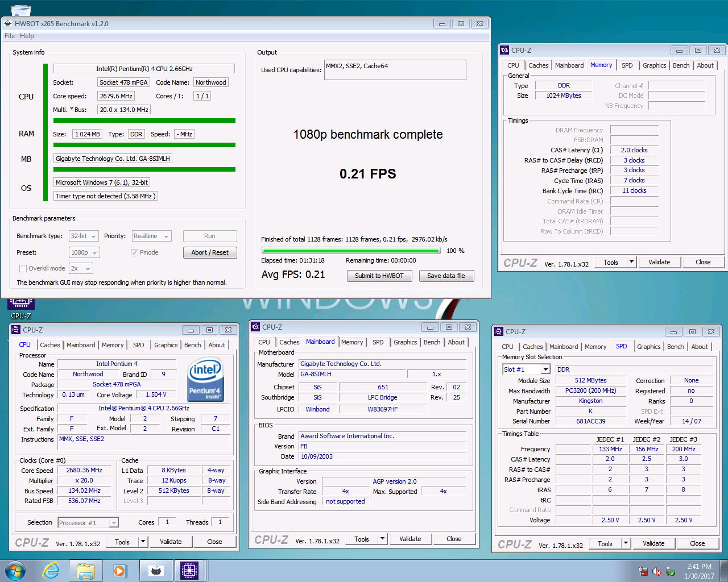Click the volume muted tray icon
Screen dimensions: 728x582
click(x=657, y=572)
